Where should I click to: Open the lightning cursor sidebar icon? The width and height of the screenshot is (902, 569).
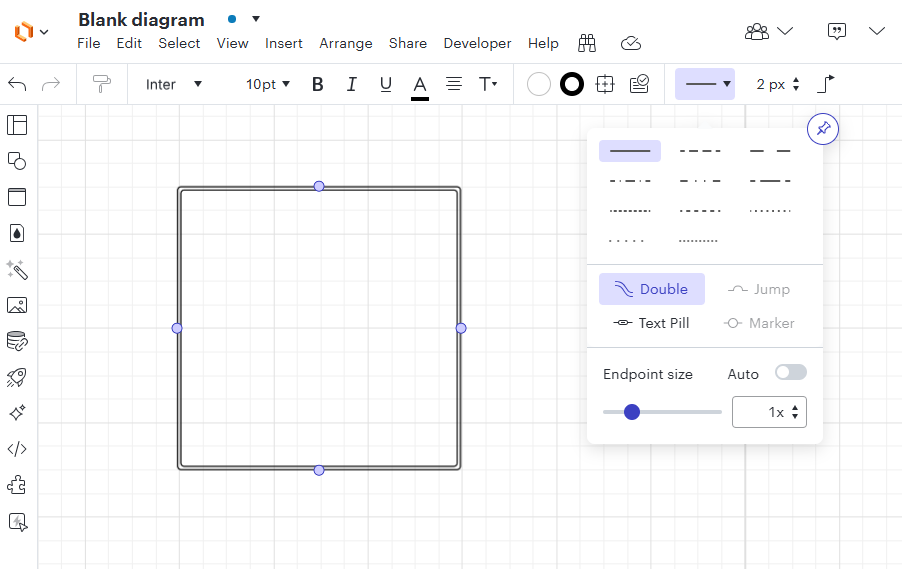(x=17, y=522)
